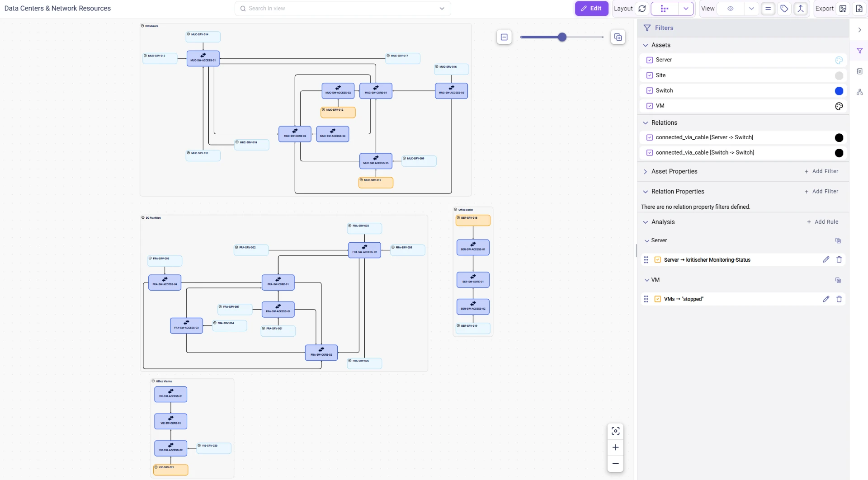Expand the Asset Properties section
Viewport: 868px width, 480px height.
(x=646, y=172)
